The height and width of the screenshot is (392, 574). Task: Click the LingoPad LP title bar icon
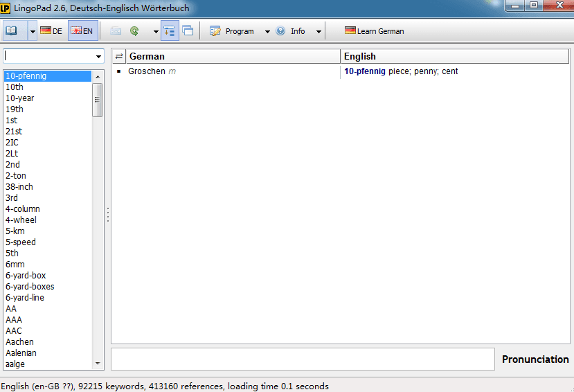click(5, 8)
